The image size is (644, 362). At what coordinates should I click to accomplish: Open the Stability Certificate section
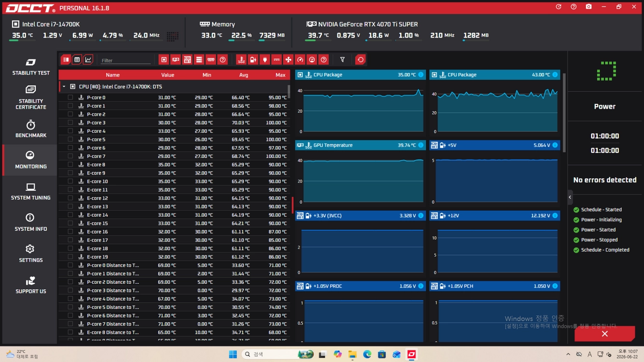30,97
